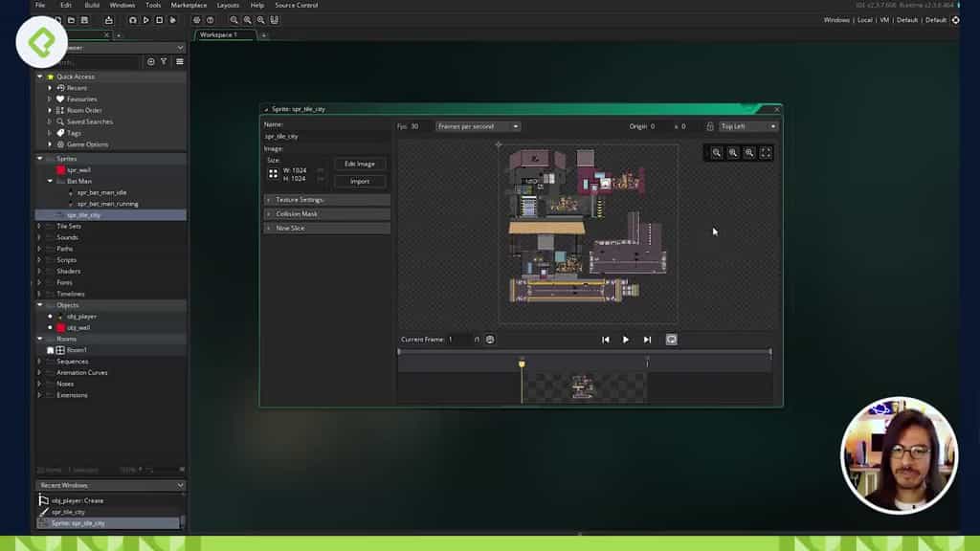Click the Edit Image button
This screenshot has width=980, height=551.
pos(361,164)
